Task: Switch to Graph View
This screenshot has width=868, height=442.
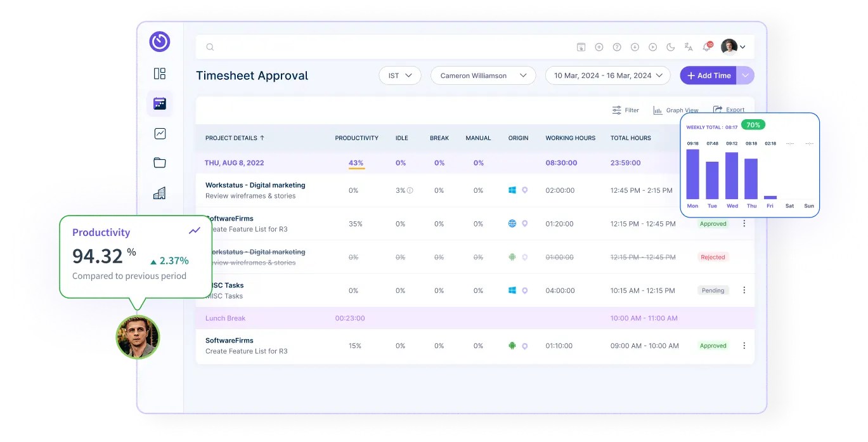Action: point(676,110)
